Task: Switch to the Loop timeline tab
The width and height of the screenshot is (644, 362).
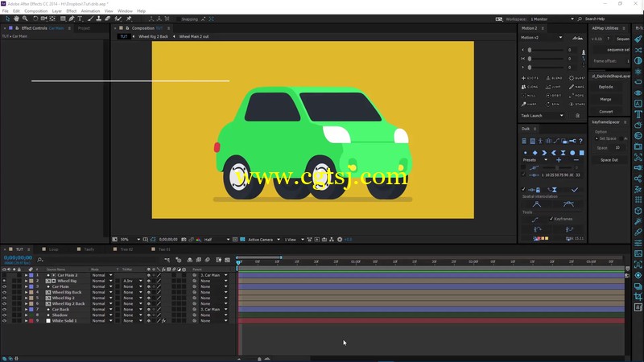Action: 54,249
